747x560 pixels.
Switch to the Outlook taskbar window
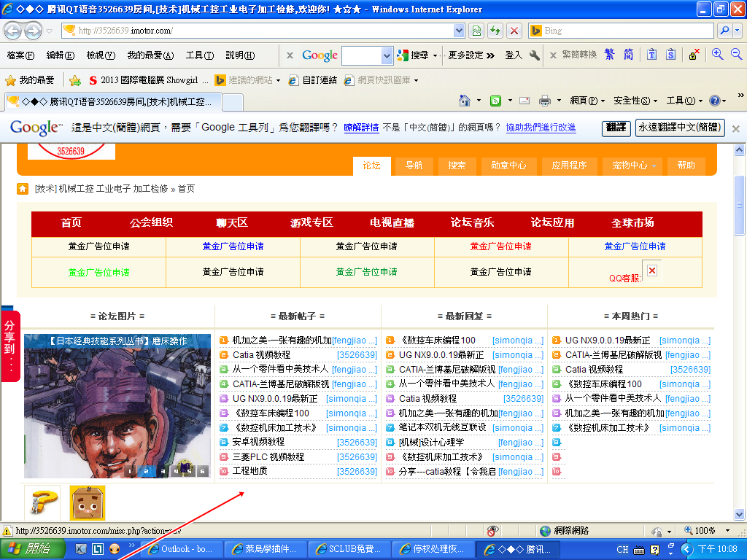pyautogui.click(x=181, y=549)
